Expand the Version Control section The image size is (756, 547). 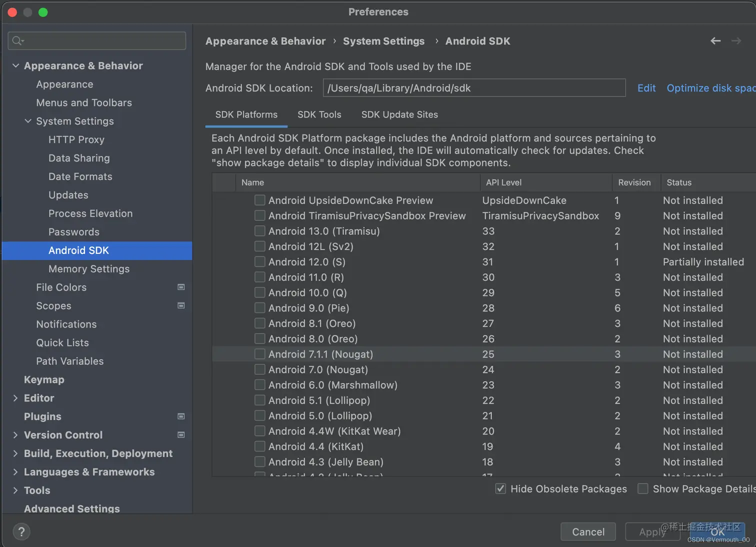click(15, 435)
